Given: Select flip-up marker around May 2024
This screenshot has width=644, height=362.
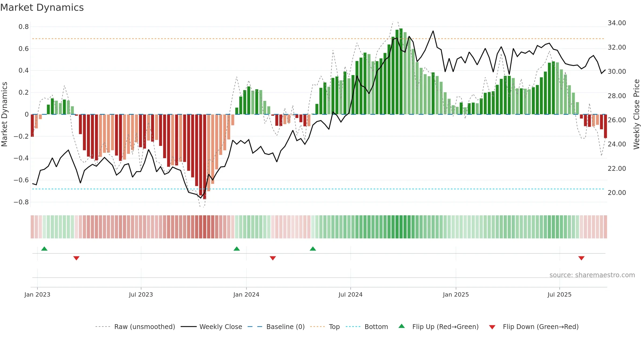Looking at the screenshot, I should tap(313, 249).
